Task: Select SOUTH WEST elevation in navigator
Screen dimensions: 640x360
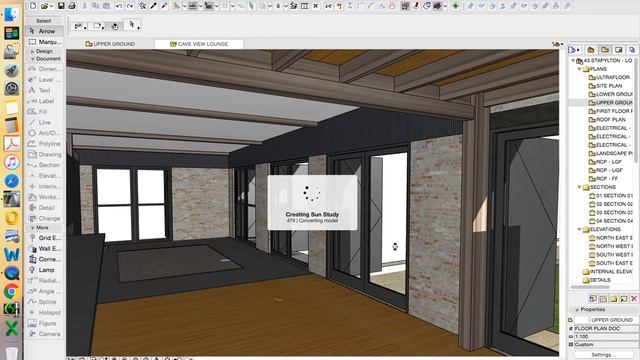Action: (611, 255)
